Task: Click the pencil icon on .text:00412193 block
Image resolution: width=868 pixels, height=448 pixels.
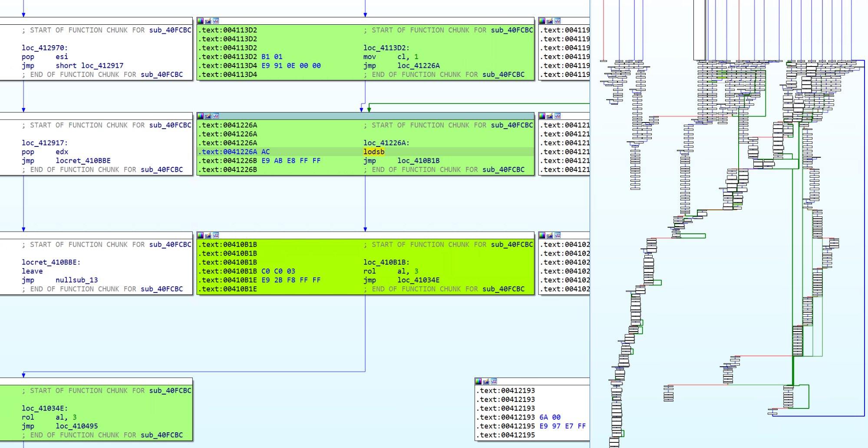Action: [x=486, y=382]
